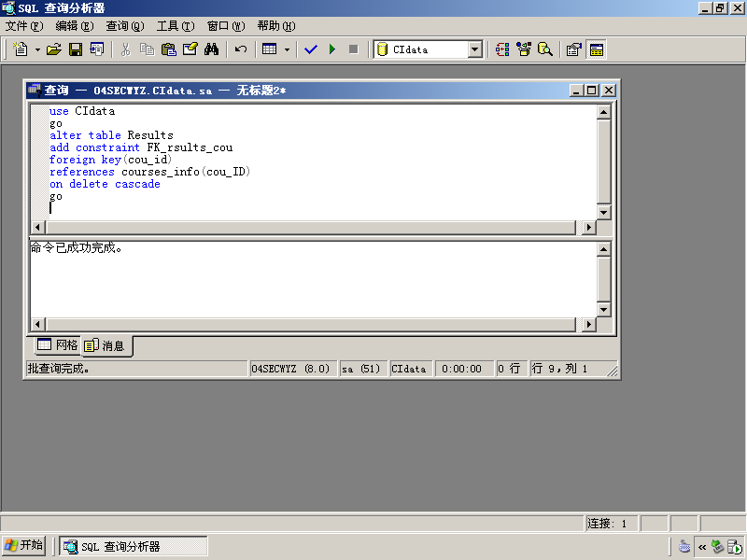Click the SQL Server Service Manager tray icon
Screen dimensions: 747x560
pyautogui.click(x=736, y=547)
